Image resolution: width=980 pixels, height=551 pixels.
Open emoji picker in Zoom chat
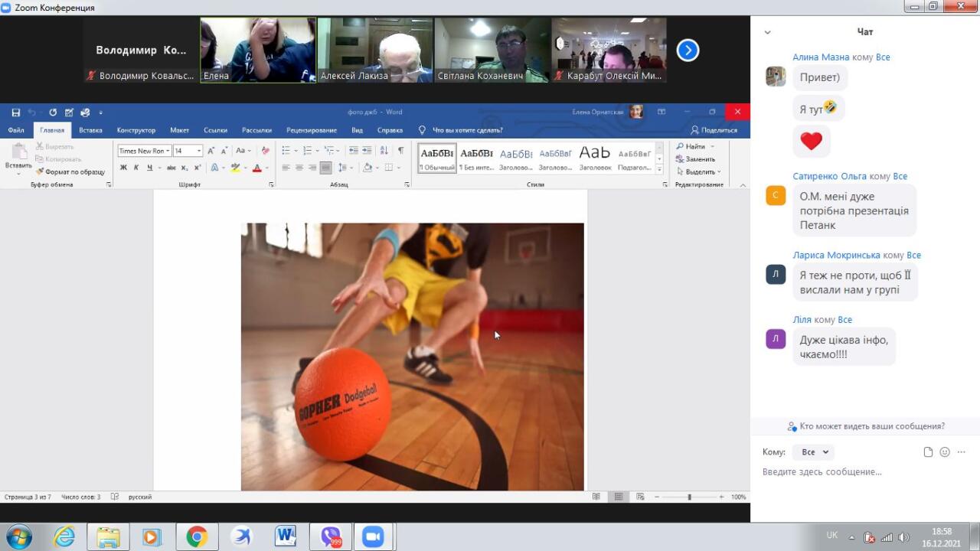click(945, 452)
